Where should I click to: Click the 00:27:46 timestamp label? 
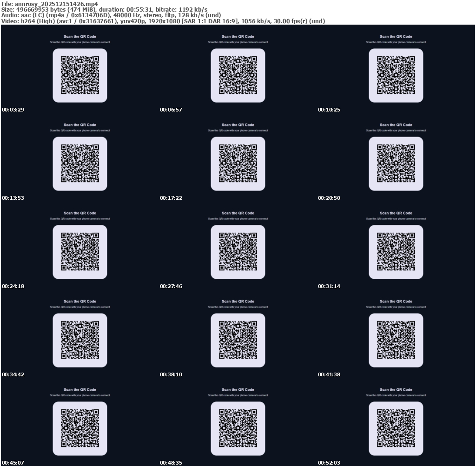pyautogui.click(x=171, y=286)
